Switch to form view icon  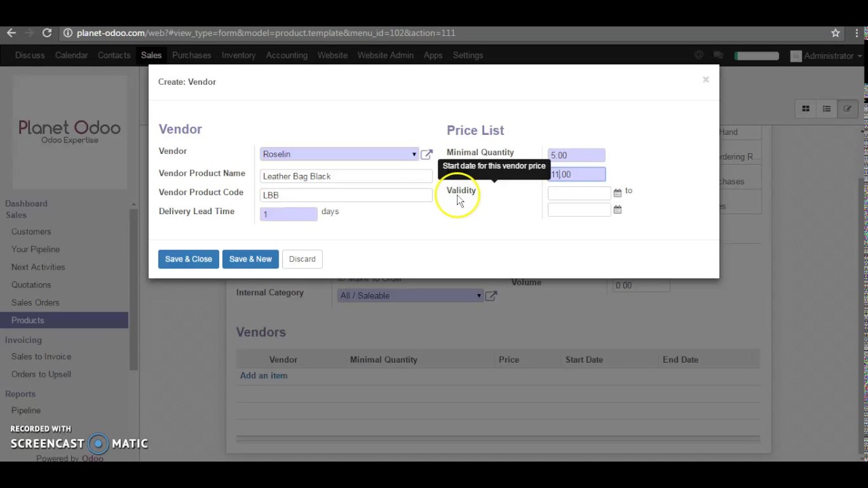(848, 108)
